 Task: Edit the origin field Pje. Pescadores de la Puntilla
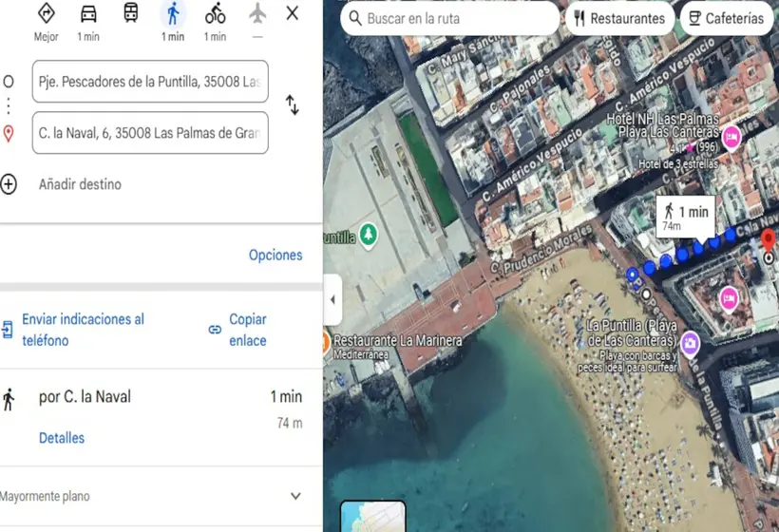(150, 82)
